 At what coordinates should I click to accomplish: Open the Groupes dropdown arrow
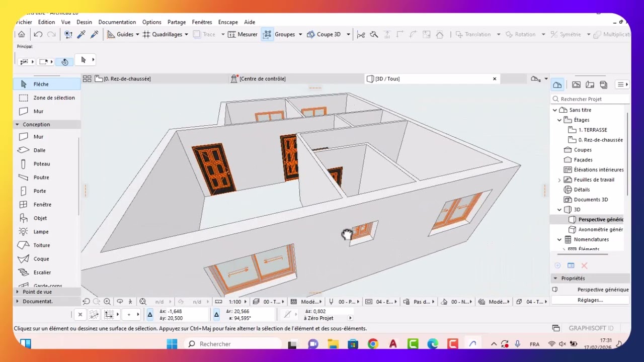point(300,34)
